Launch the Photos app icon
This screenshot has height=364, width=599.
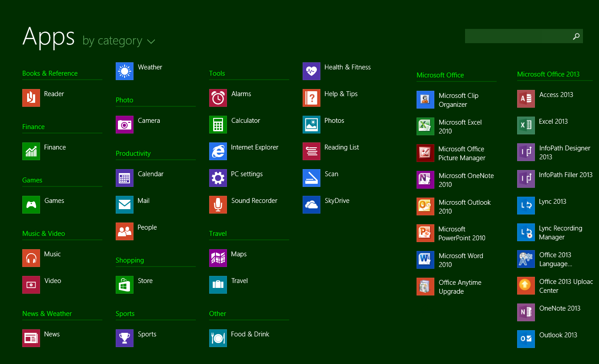pos(312,125)
